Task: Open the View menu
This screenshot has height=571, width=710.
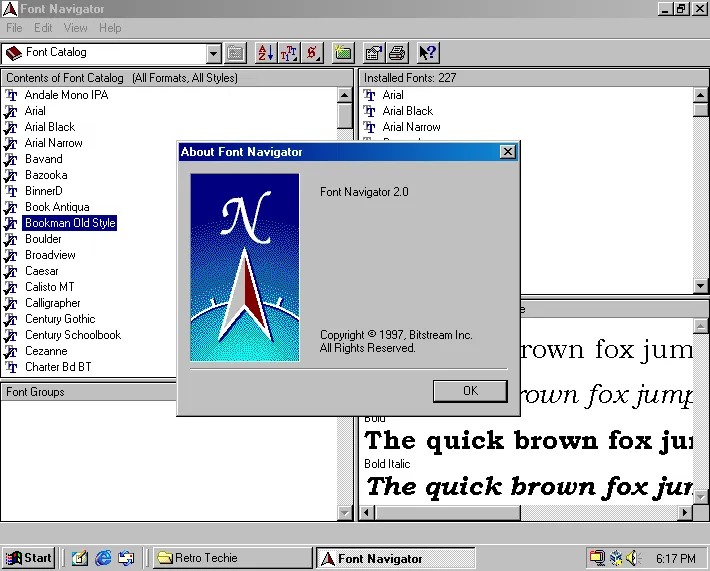Action: click(75, 28)
